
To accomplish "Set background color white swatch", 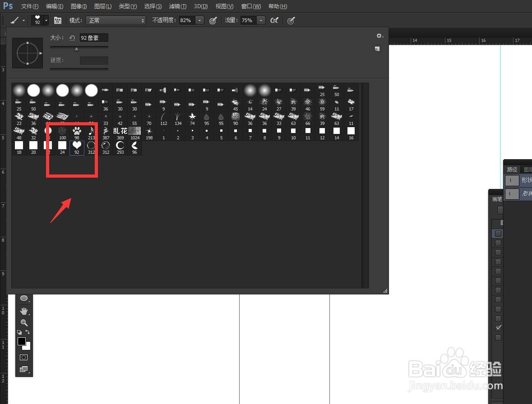I will tap(28, 347).
